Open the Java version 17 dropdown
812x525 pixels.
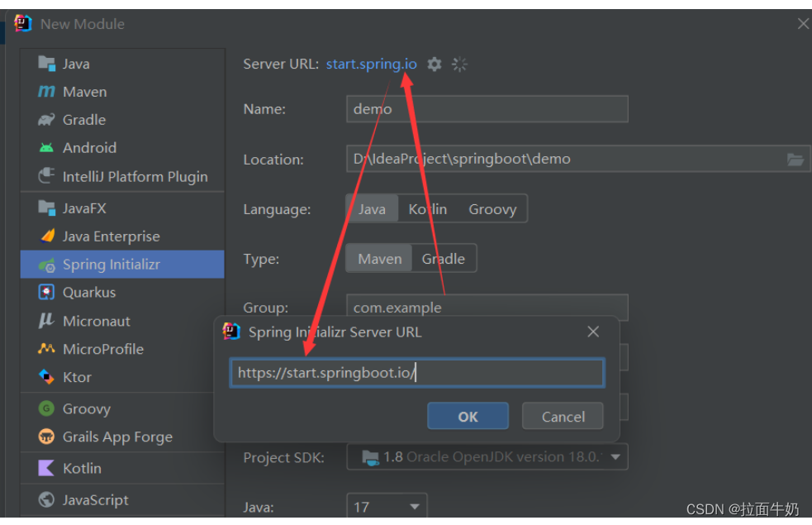387,506
